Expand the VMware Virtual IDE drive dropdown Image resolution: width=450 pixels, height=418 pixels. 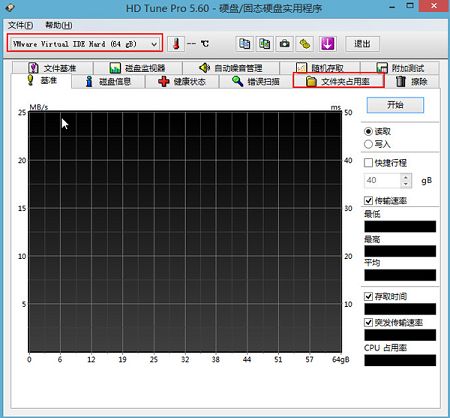[154, 44]
